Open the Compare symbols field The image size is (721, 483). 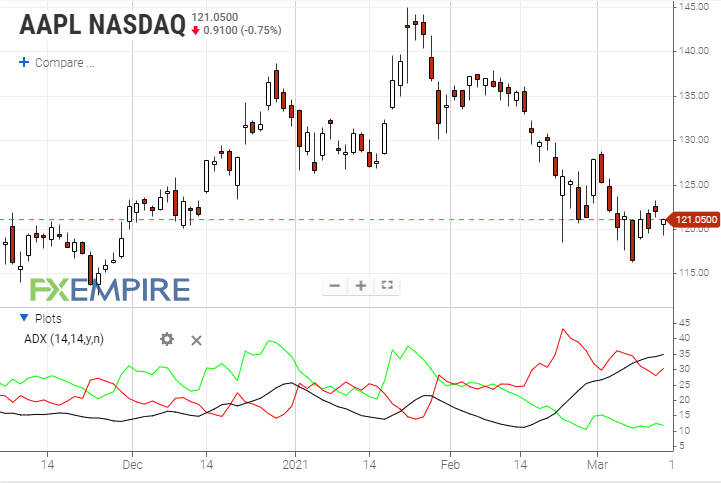pyautogui.click(x=65, y=63)
